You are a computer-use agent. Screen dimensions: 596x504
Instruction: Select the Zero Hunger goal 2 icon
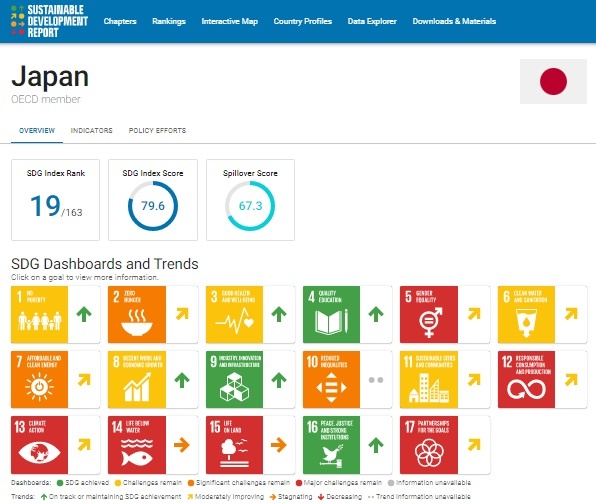(137, 314)
